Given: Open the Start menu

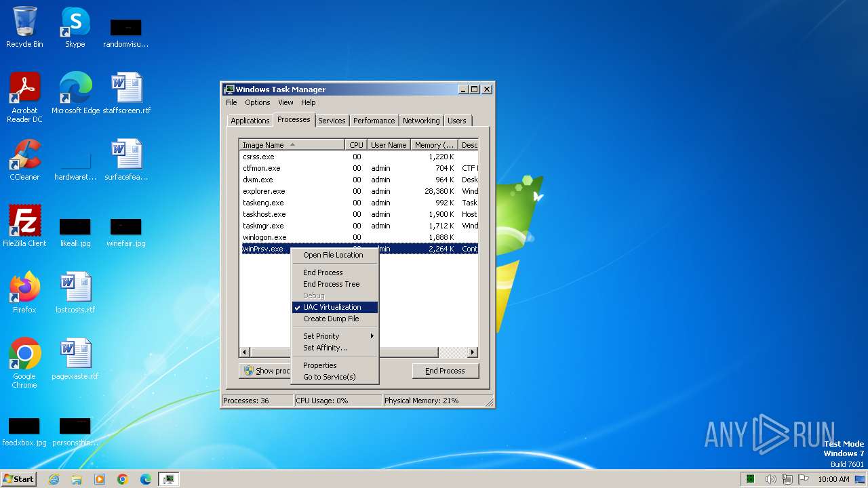Looking at the screenshot, I should point(18,479).
